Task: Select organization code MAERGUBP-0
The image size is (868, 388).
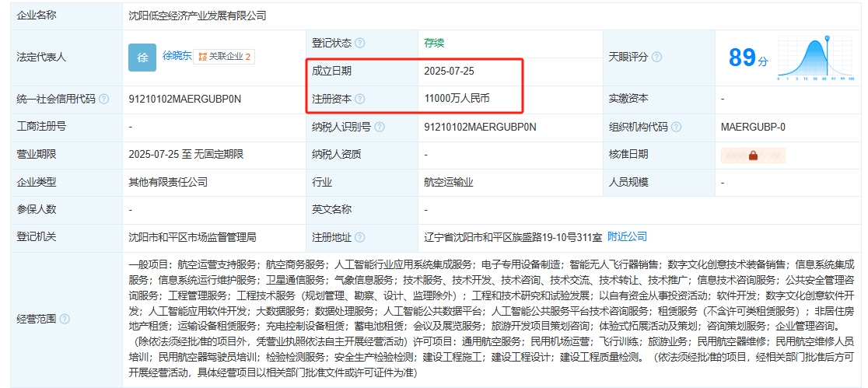Action: tap(753, 128)
